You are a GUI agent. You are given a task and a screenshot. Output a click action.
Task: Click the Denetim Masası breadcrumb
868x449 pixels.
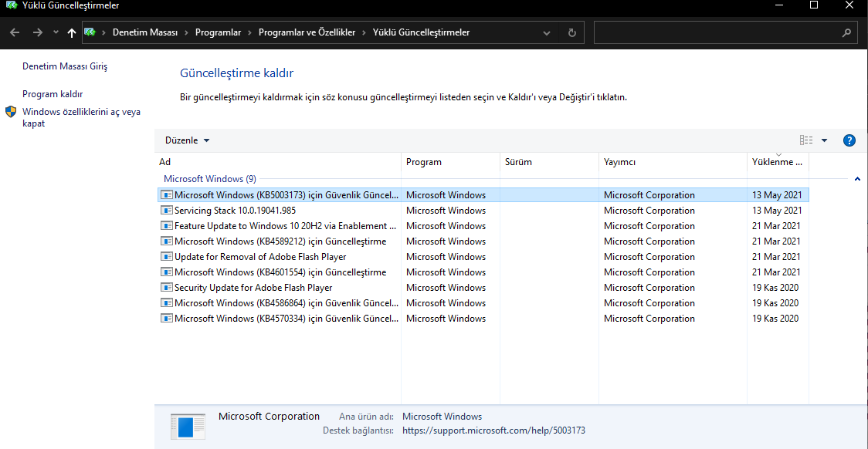coord(145,32)
